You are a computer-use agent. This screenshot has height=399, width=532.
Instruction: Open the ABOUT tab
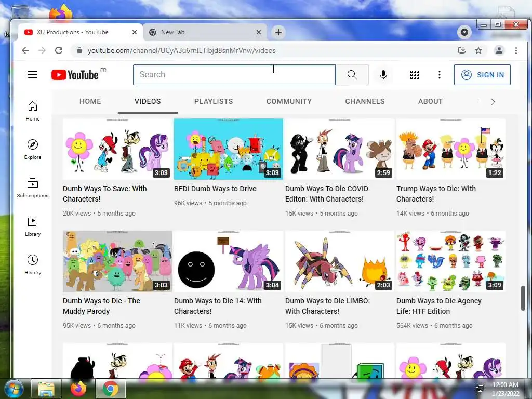[x=430, y=101]
